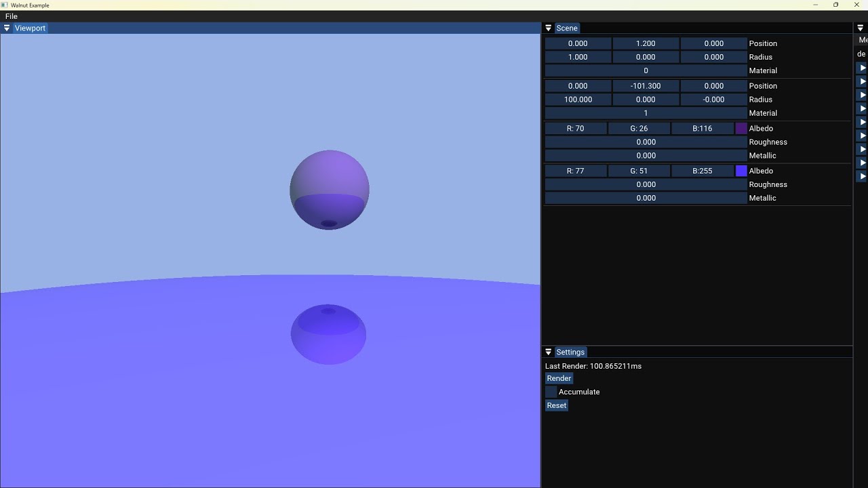868x488 pixels.
Task: Minimize the Walnut Example window
Action: click(x=816, y=5)
